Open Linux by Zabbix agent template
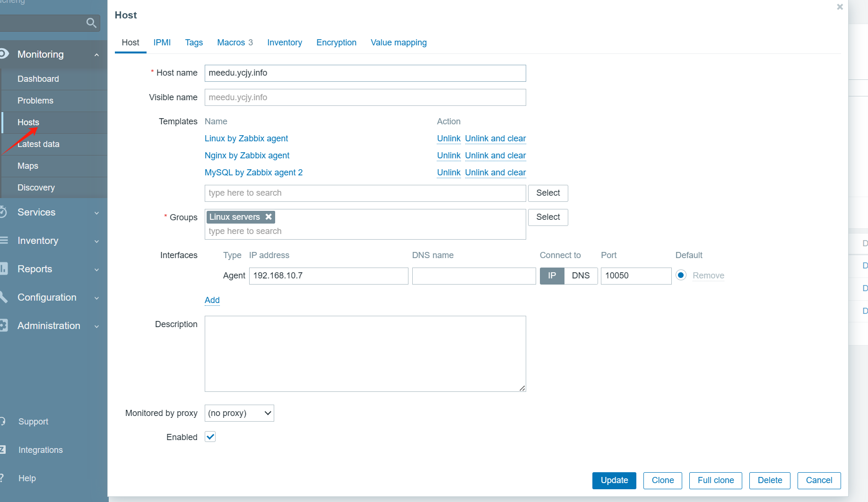This screenshot has width=868, height=502. pos(246,138)
